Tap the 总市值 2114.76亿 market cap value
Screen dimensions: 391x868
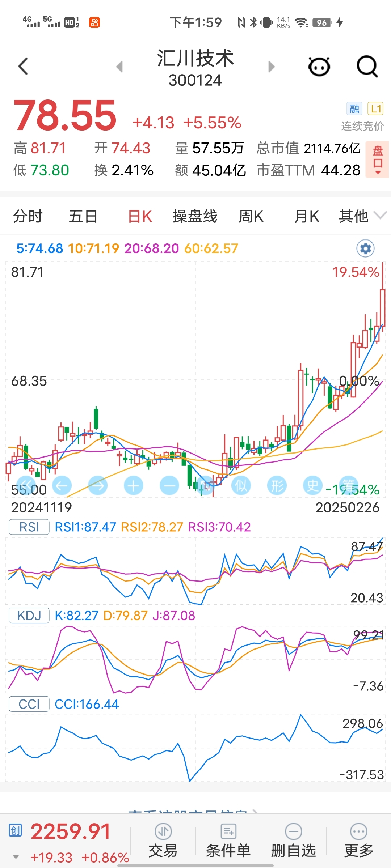point(308,148)
